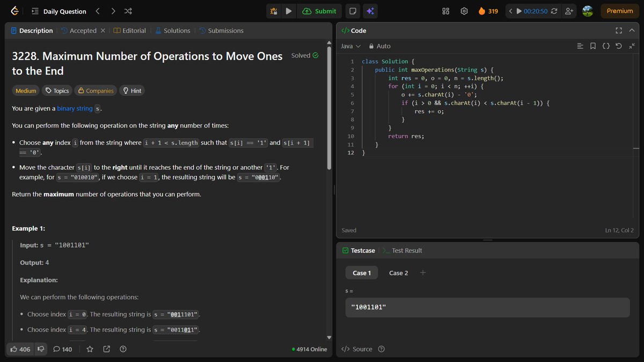Open the layout grid icon
Viewport: 644px width, 362px height.
pos(445,11)
